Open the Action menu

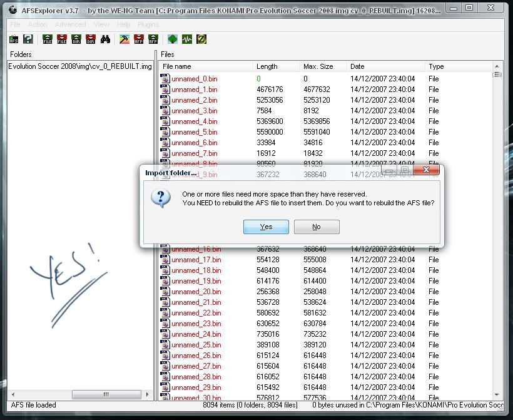click(38, 24)
